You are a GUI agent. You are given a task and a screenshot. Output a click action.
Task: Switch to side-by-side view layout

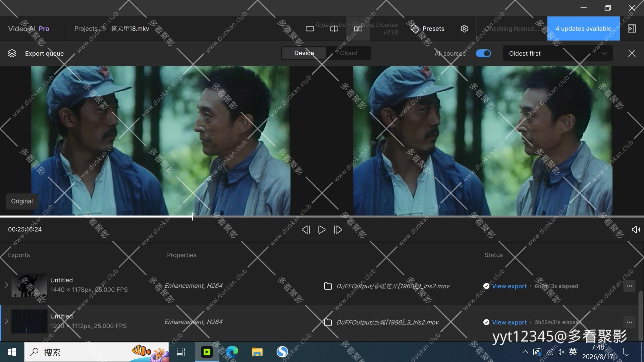pos(358,29)
